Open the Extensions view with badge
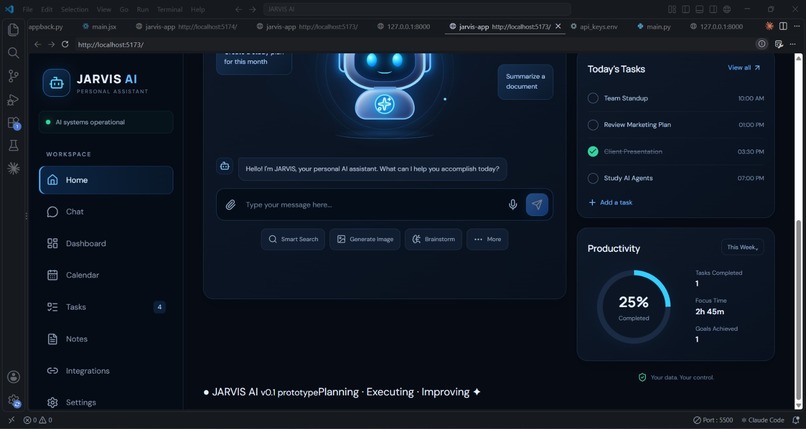806x429 pixels. [x=13, y=123]
